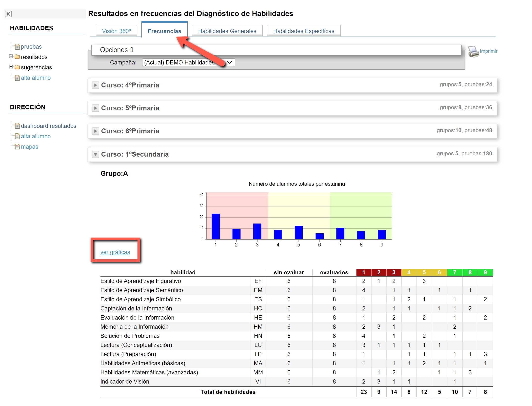
Task: Click the ver gráficas link
Action: (x=115, y=252)
